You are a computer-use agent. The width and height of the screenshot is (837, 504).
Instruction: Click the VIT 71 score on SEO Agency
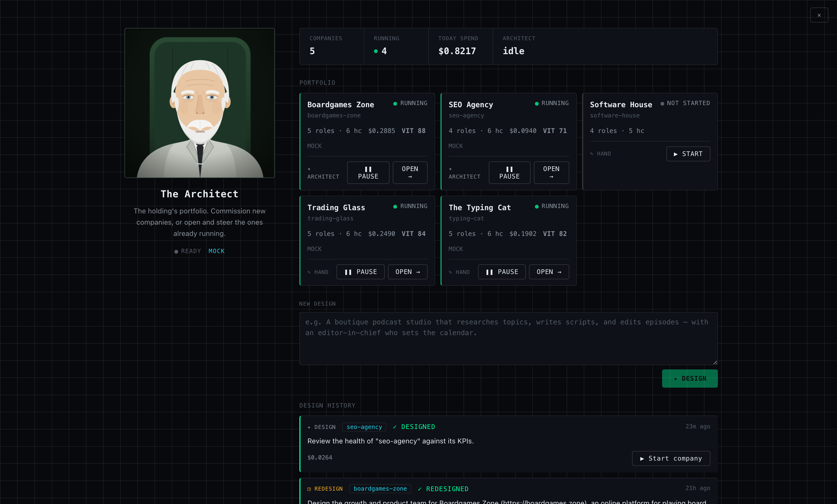(x=555, y=131)
